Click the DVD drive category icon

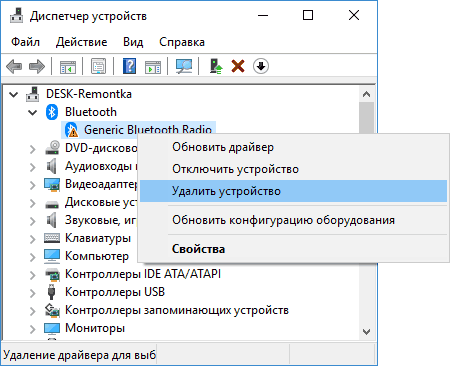tap(52, 148)
